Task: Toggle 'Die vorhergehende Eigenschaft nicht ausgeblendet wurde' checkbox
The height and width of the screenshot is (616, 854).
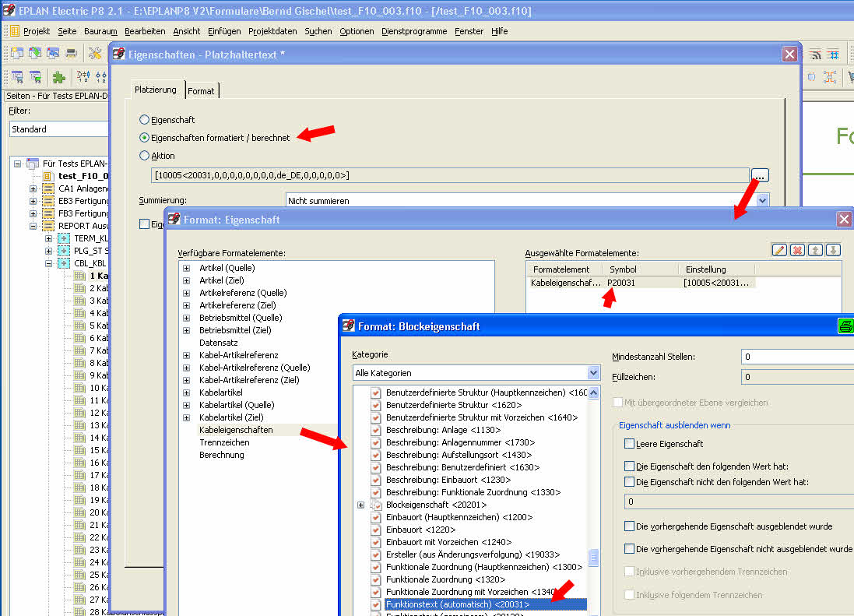Action: 630,548
